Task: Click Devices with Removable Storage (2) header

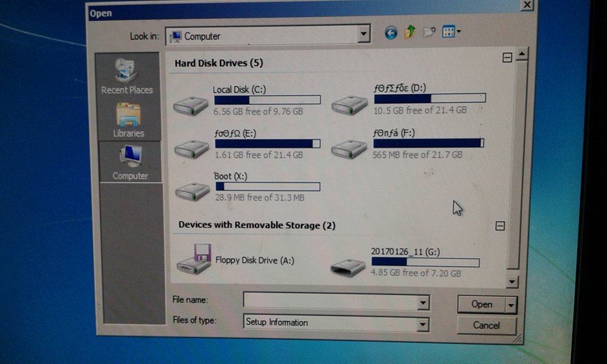Action: pos(257,225)
